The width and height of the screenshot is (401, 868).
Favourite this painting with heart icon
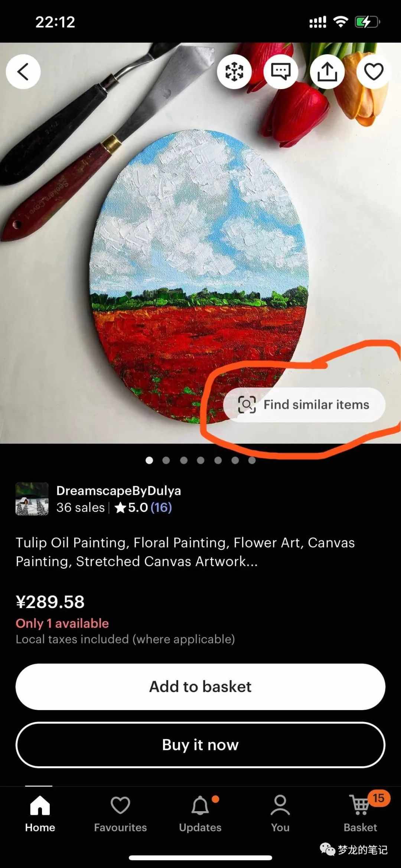[374, 72]
